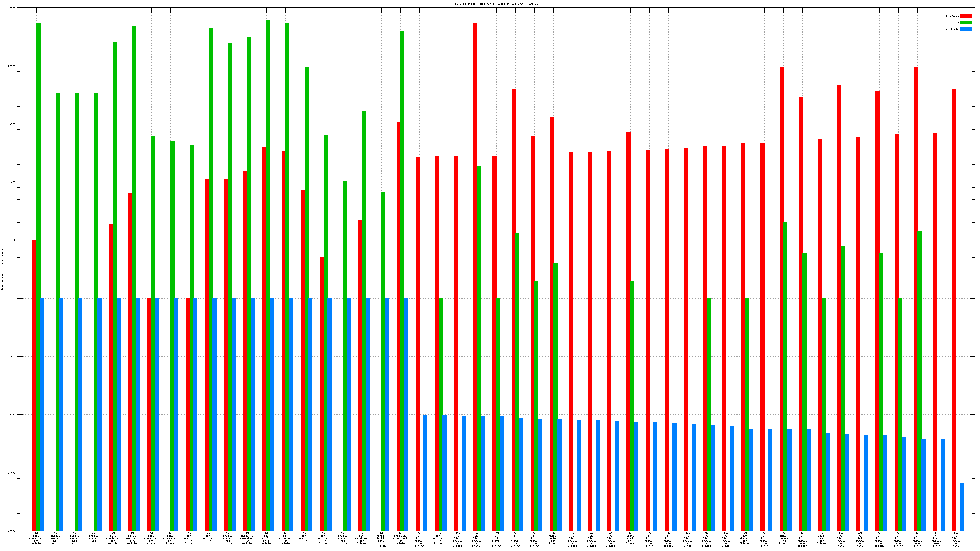Click the db.wpbl.info origin axis label
The image size is (980, 551).
tap(266, 538)
